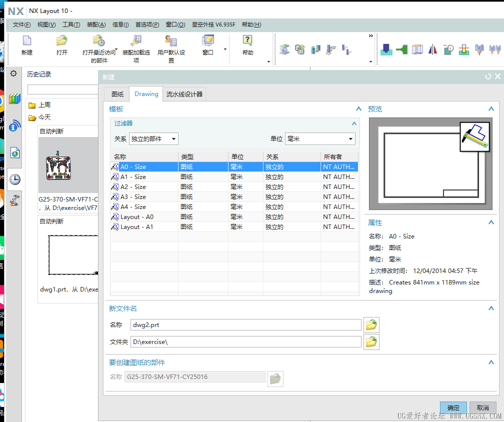504x422 pixels.
Task: Collapse the 过滤器 filter section
Action: 354,123
